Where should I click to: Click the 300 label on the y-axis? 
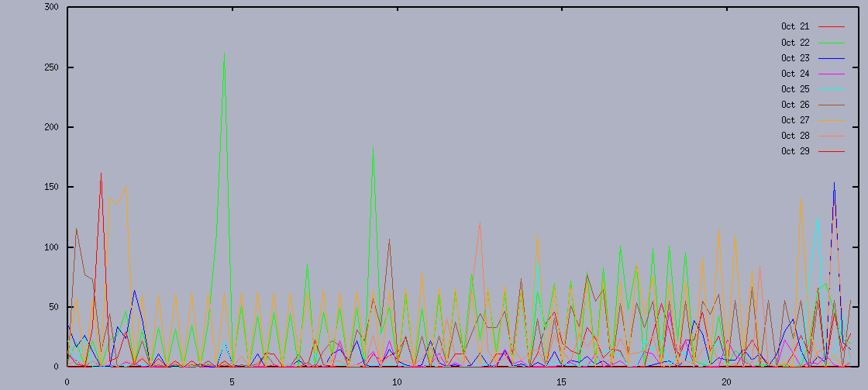pos(52,8)
